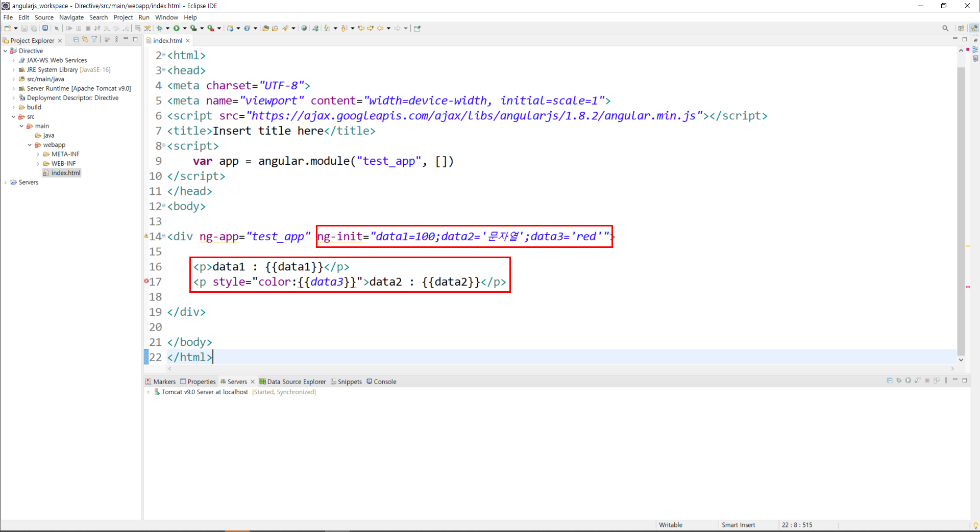The image size is (980, 532).
Task: Click the editor vertical scrollbar thumb
Action: [x=961, y=211]
